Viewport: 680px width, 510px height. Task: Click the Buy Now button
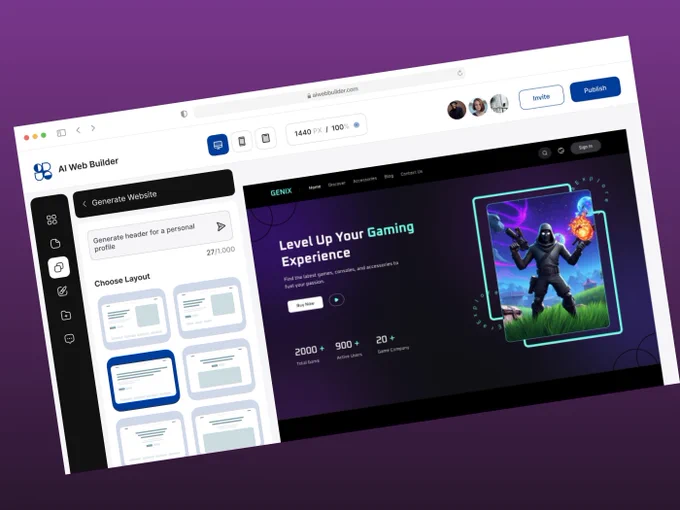(x=305, y=304)
